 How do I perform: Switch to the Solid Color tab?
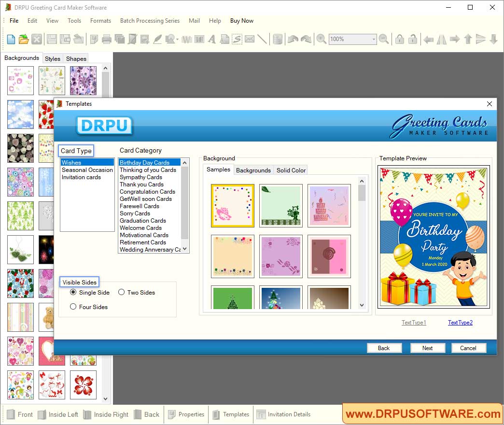tap(291, 170)
